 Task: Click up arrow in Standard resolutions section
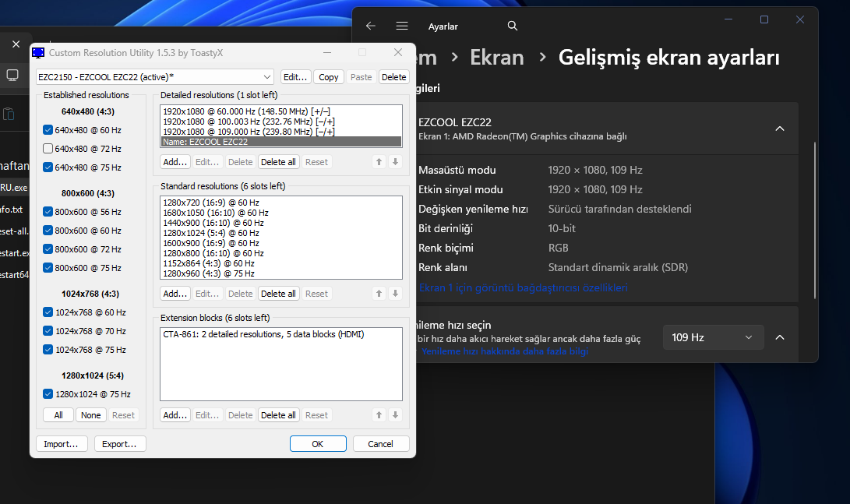click(x=379, y=294)
